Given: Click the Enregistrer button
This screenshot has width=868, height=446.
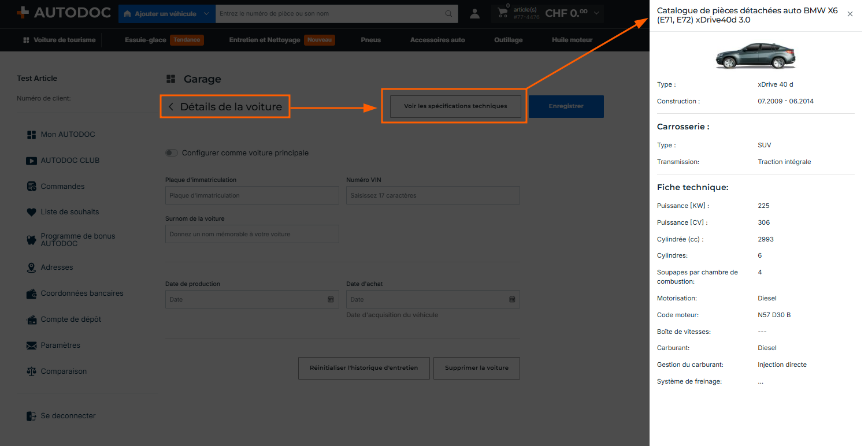Looking at the screenshot, I should pyautogui.click(x=566, y=106).
